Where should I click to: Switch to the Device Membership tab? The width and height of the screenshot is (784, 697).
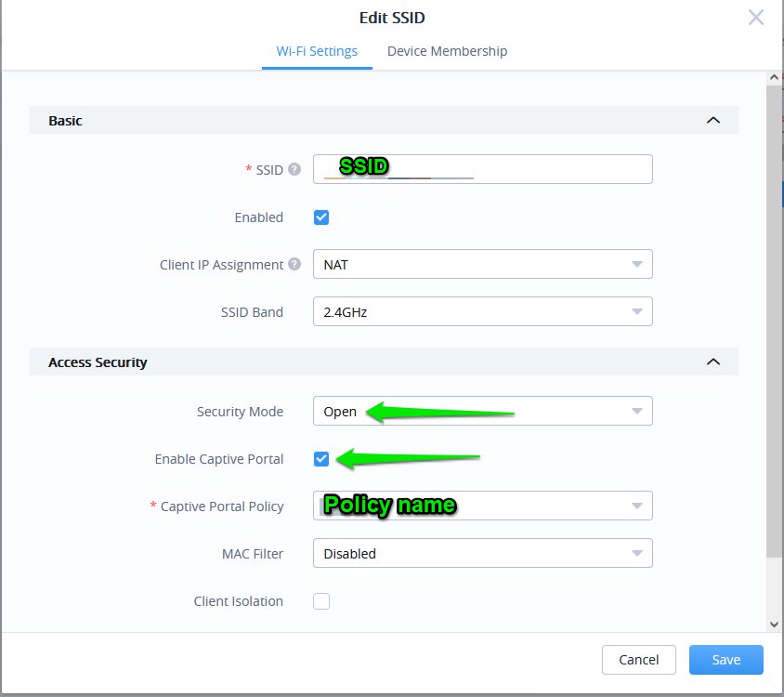coord(447,51)
